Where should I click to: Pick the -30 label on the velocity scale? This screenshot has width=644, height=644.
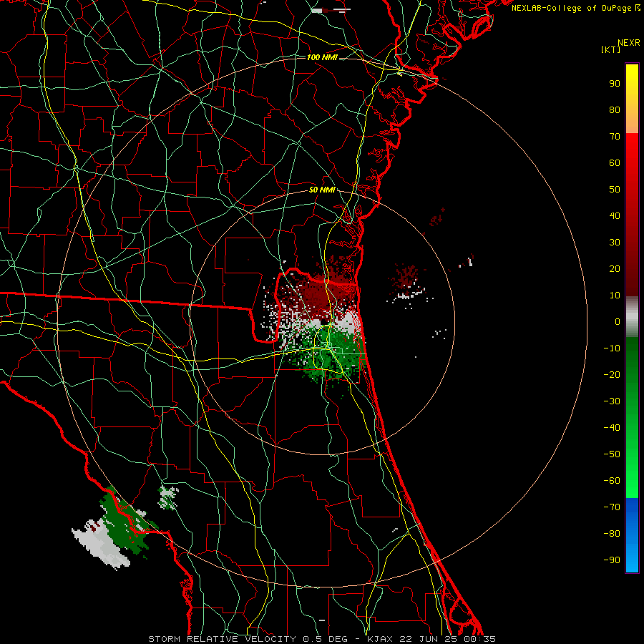pos(612,401)
